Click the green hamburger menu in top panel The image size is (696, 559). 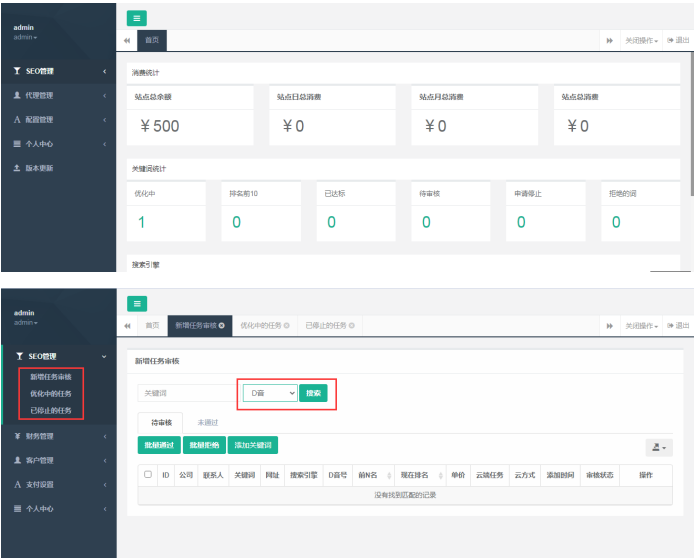tap(137, 18)
